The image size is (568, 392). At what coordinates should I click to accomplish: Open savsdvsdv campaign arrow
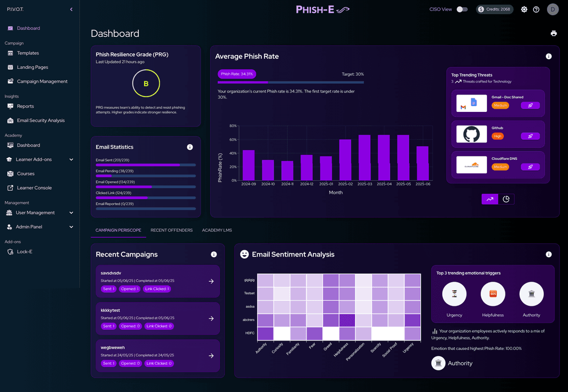[x=211, y=281]
